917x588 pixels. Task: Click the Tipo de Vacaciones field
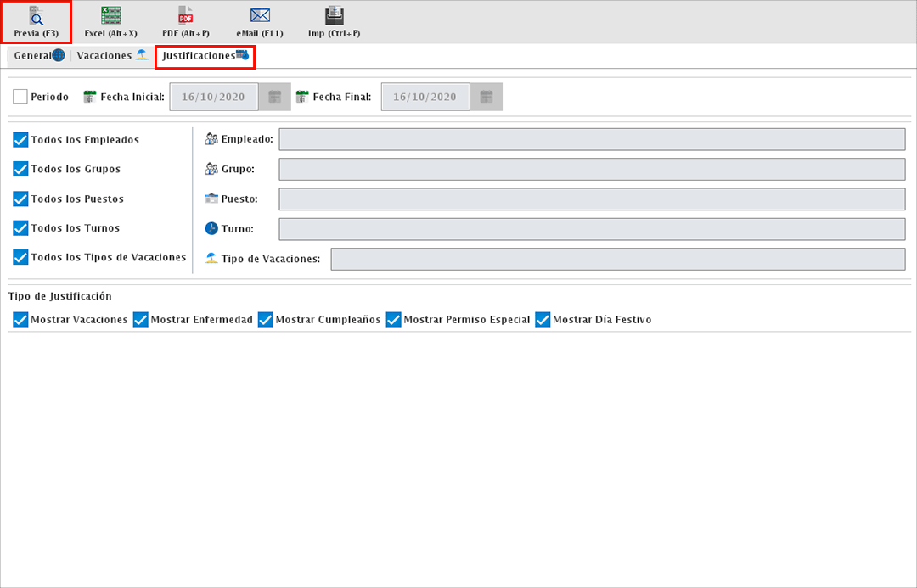(x=617, y=259)
